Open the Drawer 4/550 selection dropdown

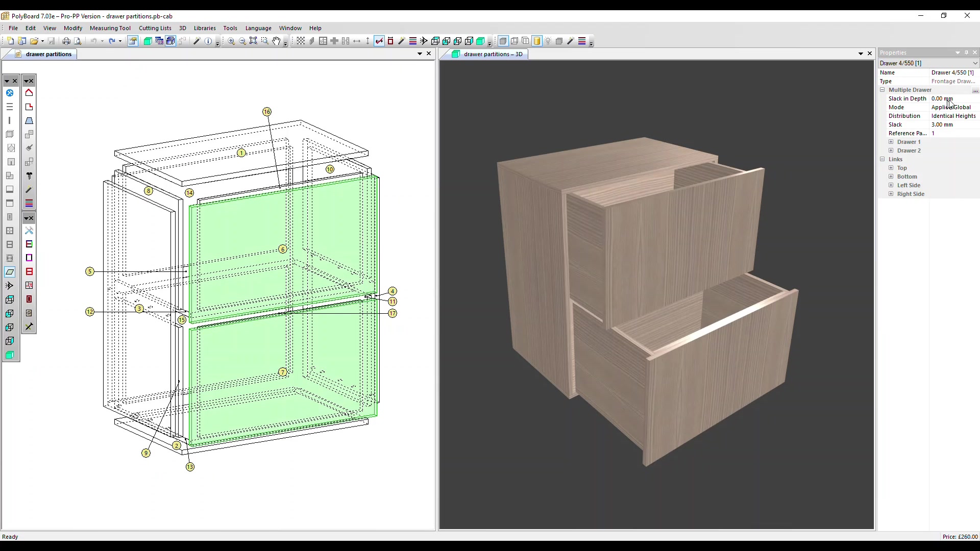coord(975,63)
